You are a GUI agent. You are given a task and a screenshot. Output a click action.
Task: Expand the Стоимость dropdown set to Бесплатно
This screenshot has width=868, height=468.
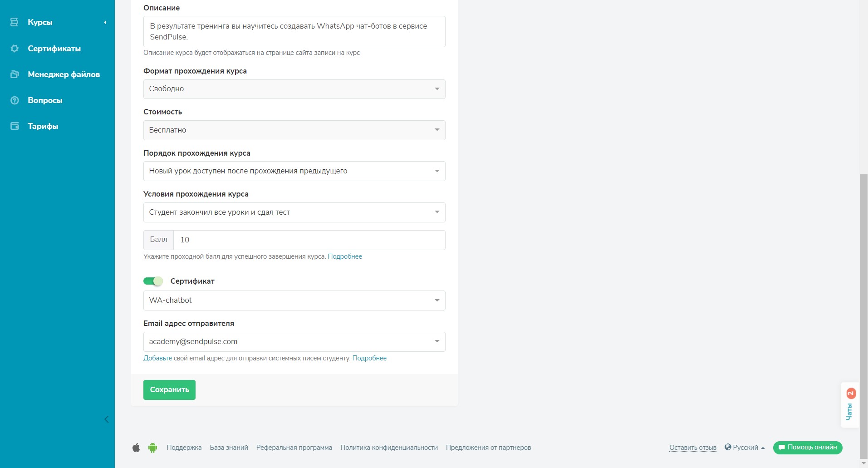pyautogui.click(x=294, y=130)
